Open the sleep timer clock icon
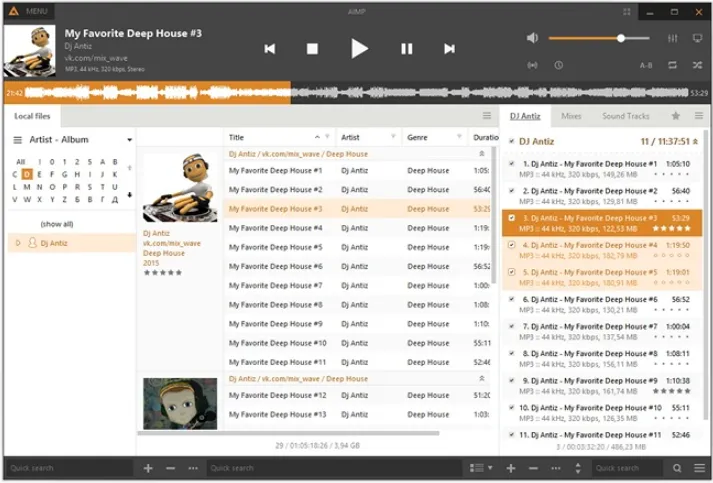The height and width of the screenshot is (483, 713). (558, 65)
